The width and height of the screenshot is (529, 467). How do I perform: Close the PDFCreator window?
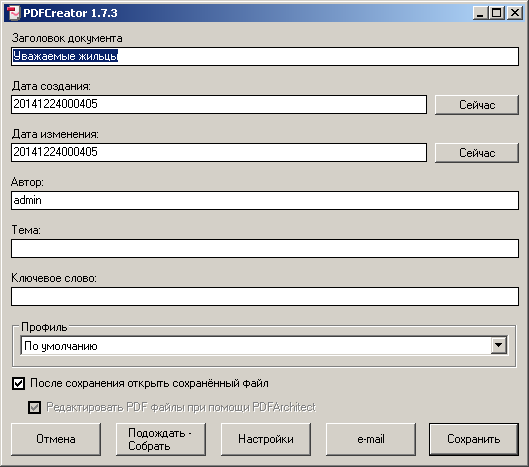pos(515,13)
